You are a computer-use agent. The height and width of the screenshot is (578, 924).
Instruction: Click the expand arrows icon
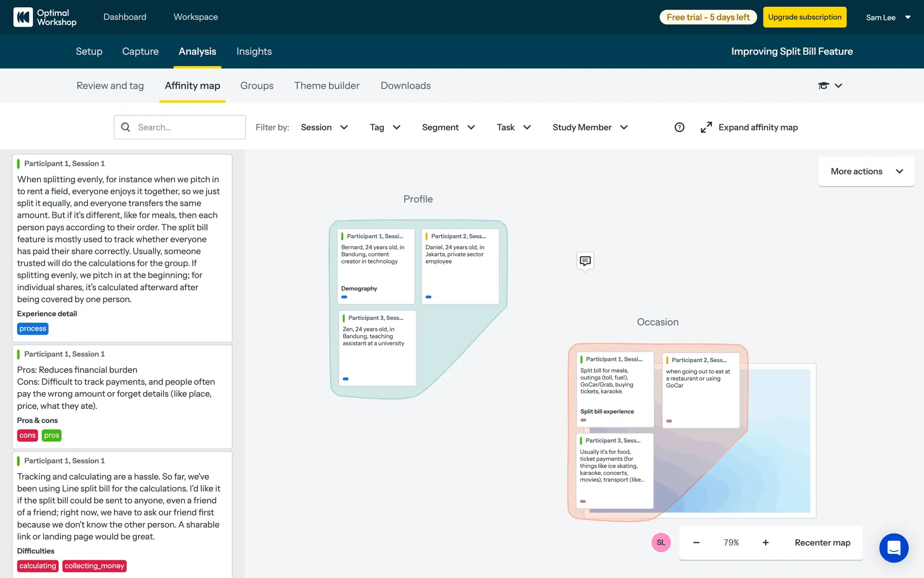(706, 127)
